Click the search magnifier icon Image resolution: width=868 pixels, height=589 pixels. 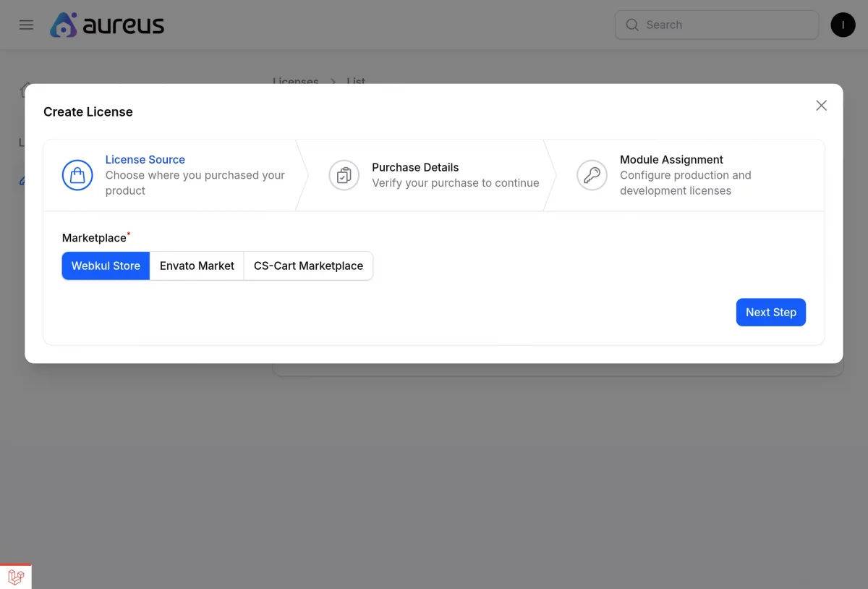(x=632, y=25)
